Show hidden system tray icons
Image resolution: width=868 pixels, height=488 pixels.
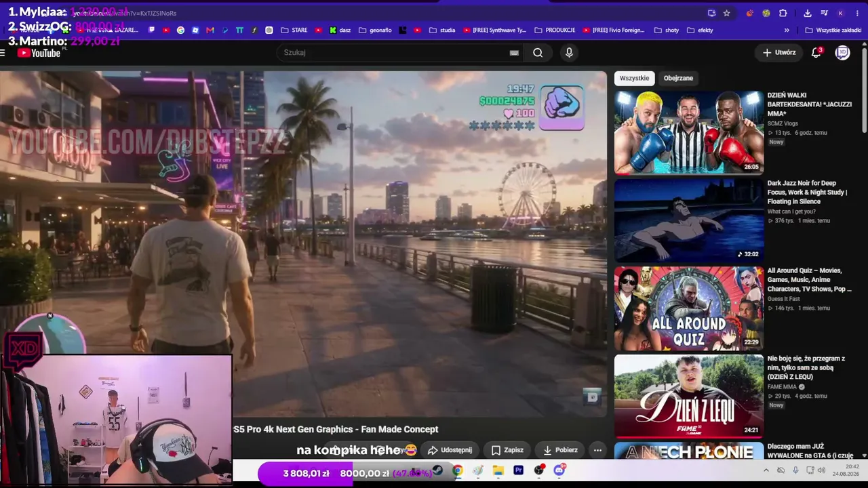click(x=766, y=470)
